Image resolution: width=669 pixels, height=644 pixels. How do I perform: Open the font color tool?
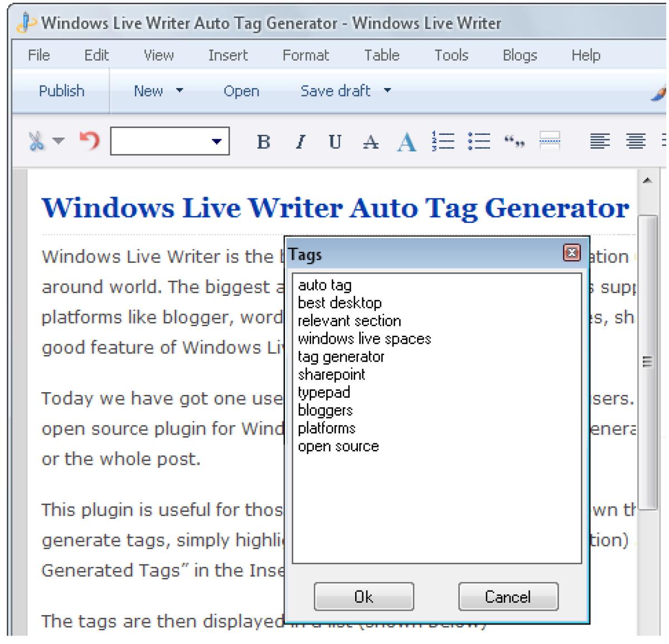pos(407,142)
